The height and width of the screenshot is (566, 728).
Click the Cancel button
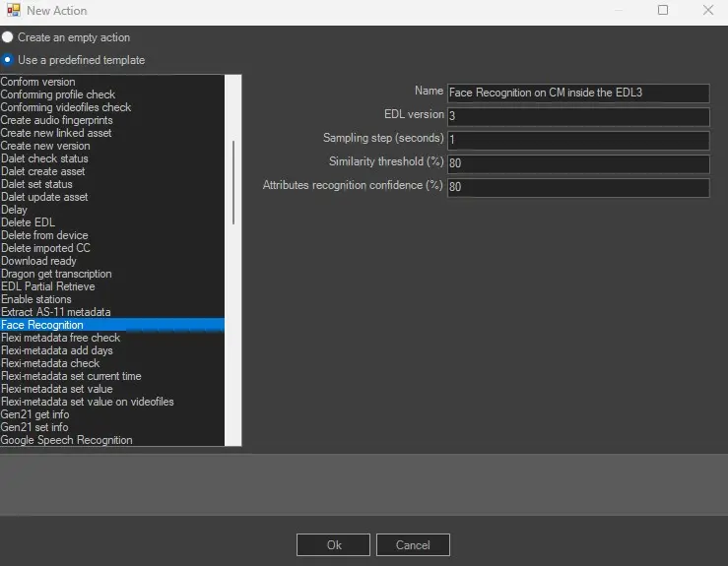(413, 544)
